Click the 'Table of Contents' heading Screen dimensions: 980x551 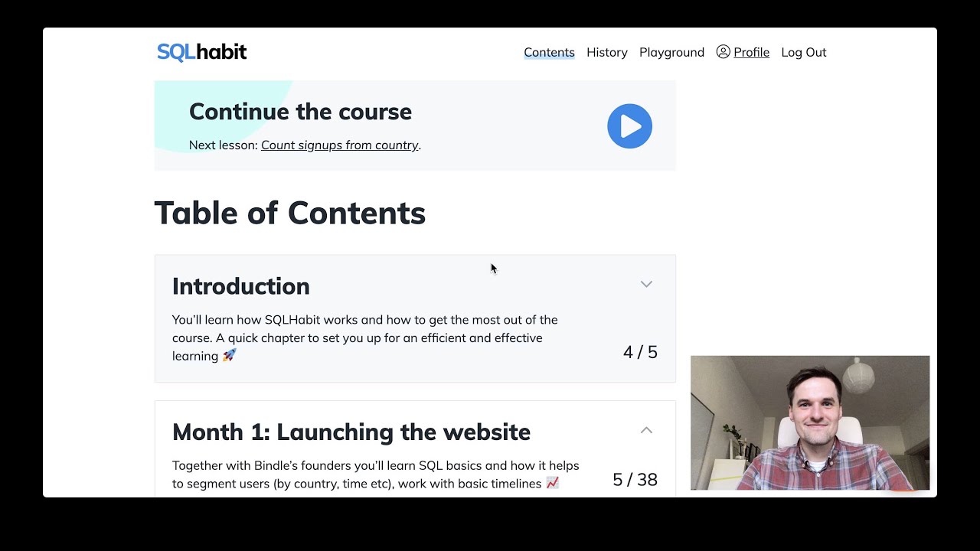coord(289,213)
